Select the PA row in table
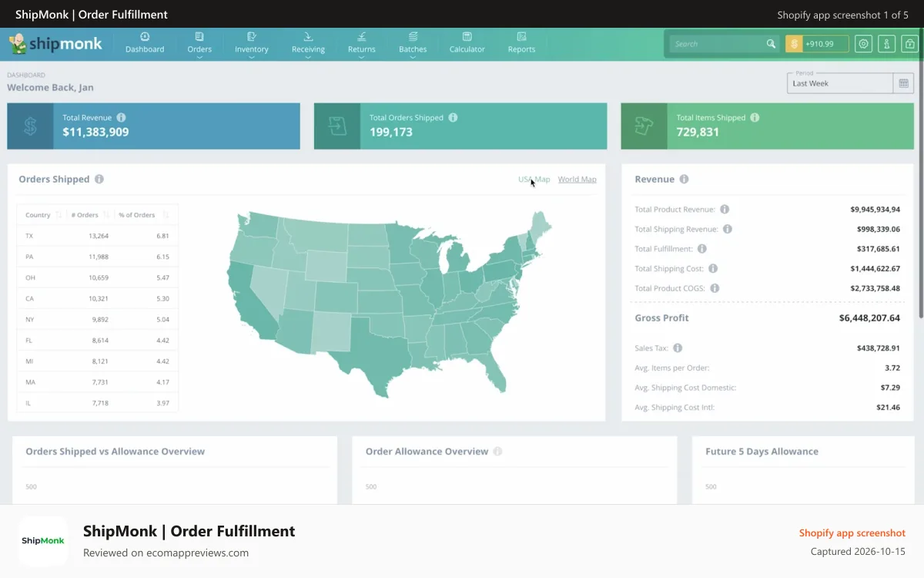924x578 pixels. [98, 257]
